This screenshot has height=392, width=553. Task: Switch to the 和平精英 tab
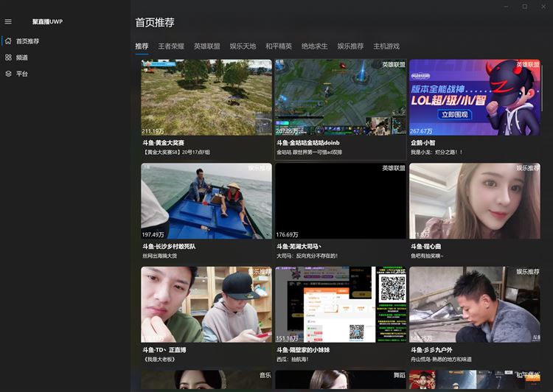click(279, 46)
